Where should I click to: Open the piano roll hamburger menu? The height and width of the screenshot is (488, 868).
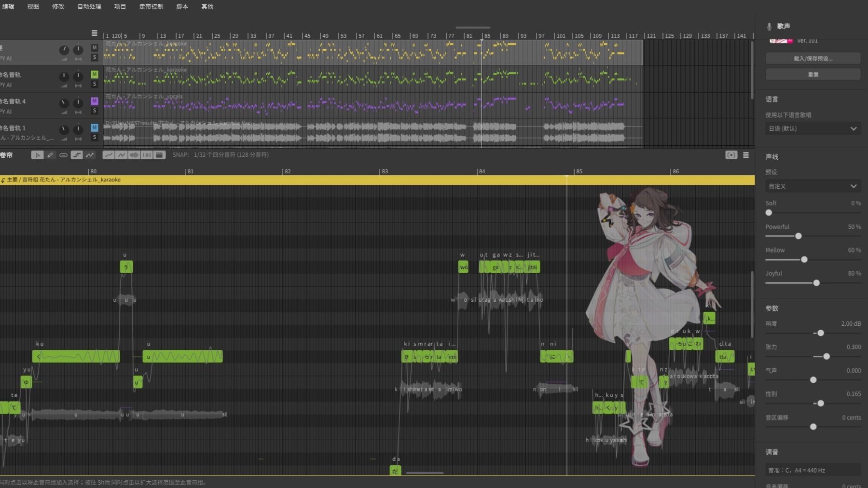(x=746, y=155)
